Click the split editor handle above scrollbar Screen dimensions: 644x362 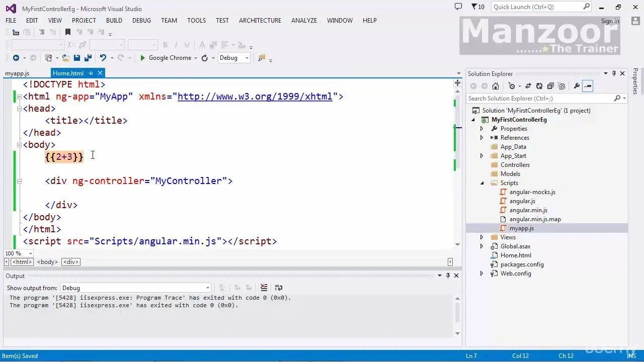(x=457, y=82)
